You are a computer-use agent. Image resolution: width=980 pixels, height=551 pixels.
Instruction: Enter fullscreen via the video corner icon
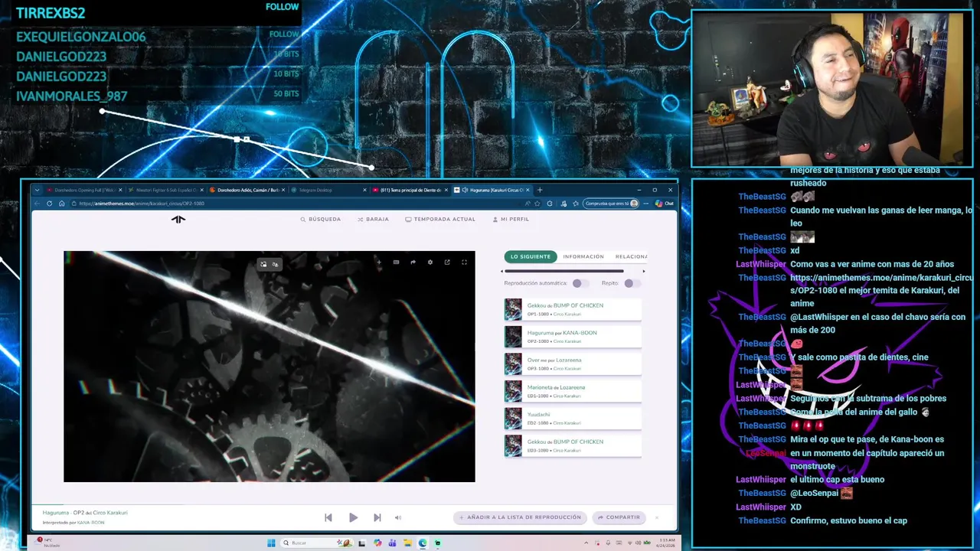[464, 262]
